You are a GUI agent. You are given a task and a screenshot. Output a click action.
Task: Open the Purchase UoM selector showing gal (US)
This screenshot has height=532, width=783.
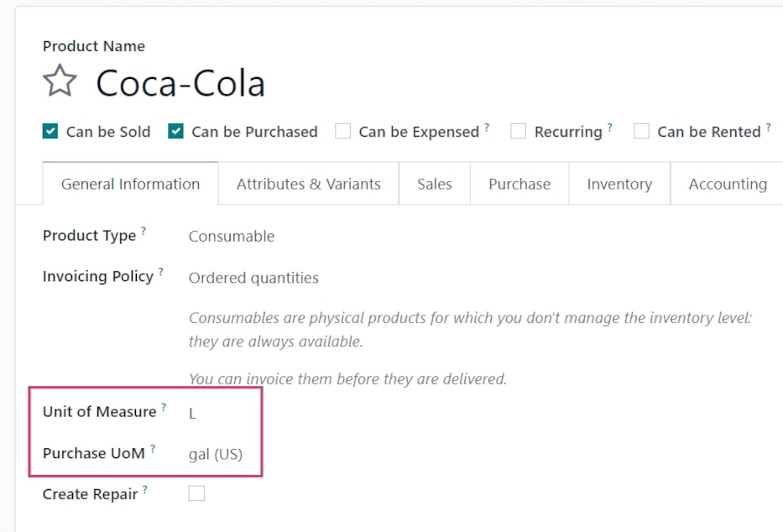pos(216,453)
